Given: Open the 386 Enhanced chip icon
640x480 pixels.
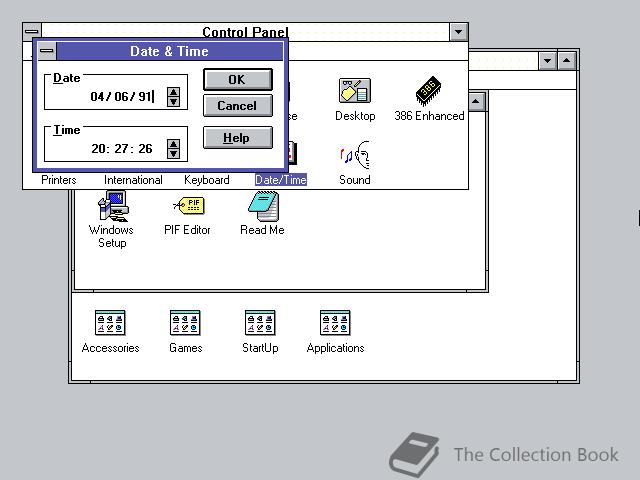Looking at the screenshot, I should click(x=428, y=90).
